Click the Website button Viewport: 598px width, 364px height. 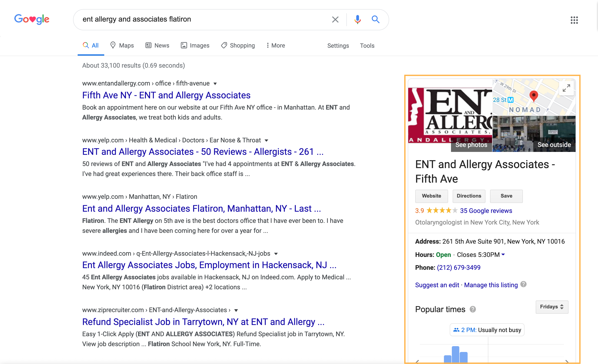[x=431, y=196]
